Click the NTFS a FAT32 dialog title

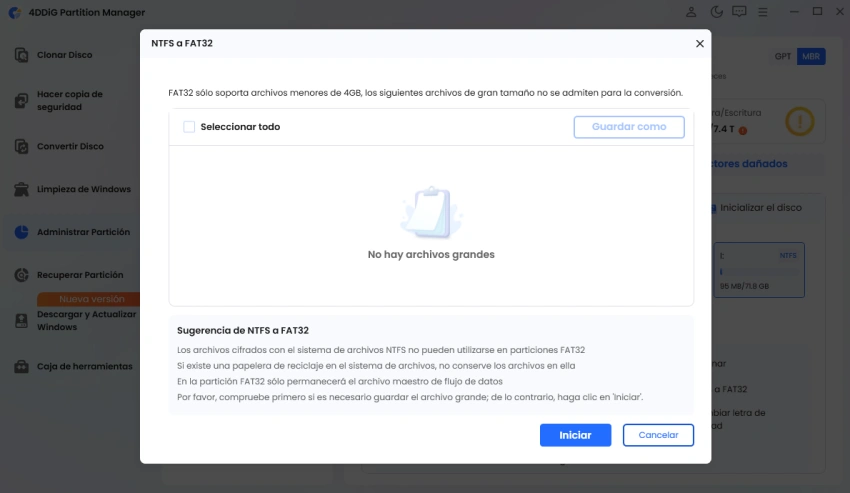point(182,43)
